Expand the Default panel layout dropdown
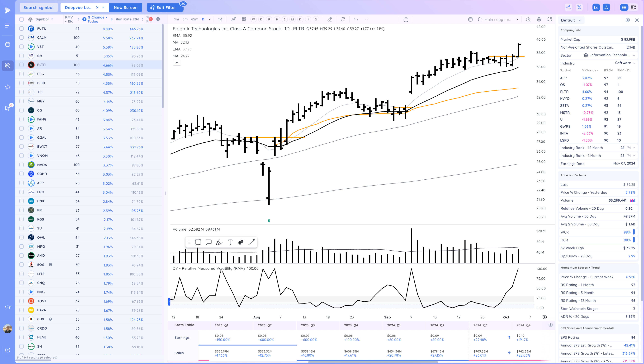Image resolution: width=644 pixels, height=364 pixels. pyautogui.click(x=571, y=20)
